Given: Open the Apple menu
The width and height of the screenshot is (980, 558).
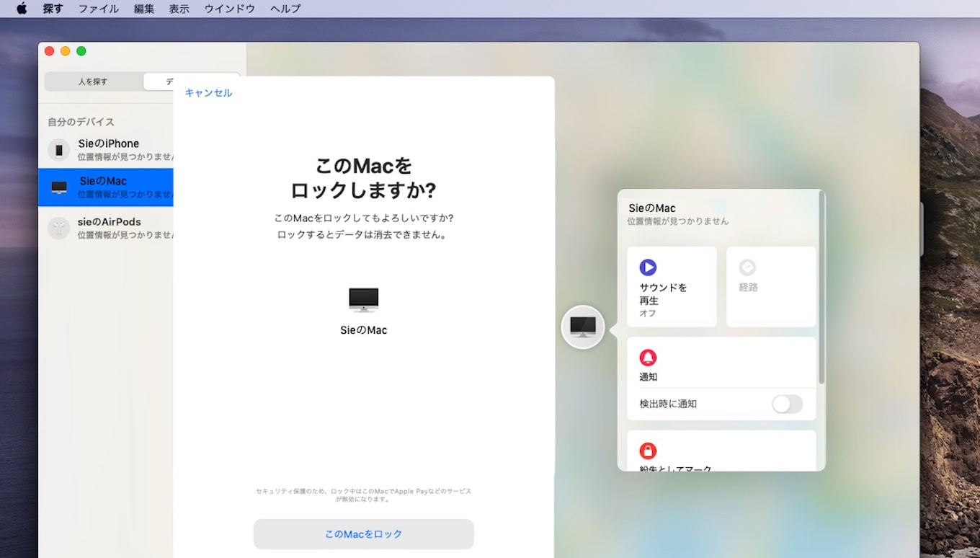Looking at the screenshot, I should 22,9.
